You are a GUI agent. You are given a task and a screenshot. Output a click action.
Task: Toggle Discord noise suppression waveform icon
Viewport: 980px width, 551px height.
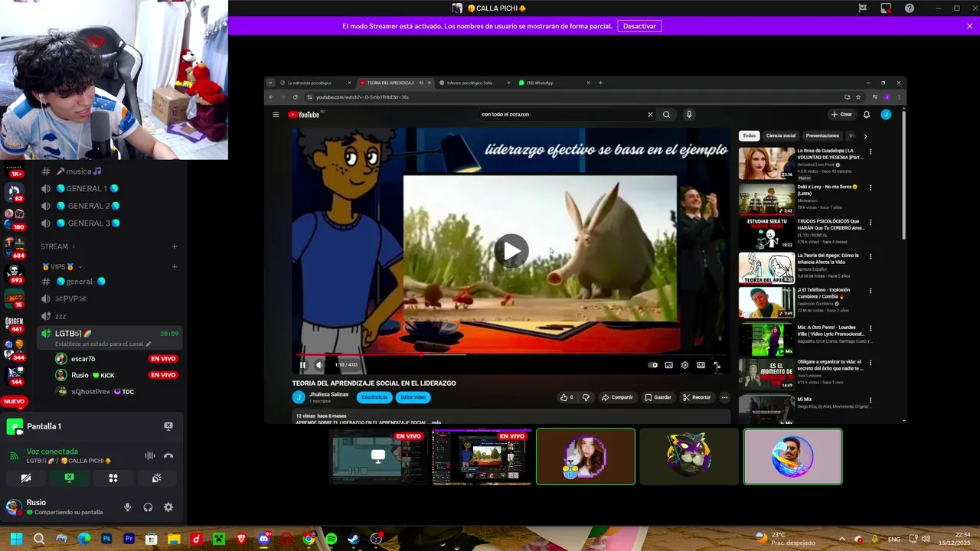click(x=150, y=456)
